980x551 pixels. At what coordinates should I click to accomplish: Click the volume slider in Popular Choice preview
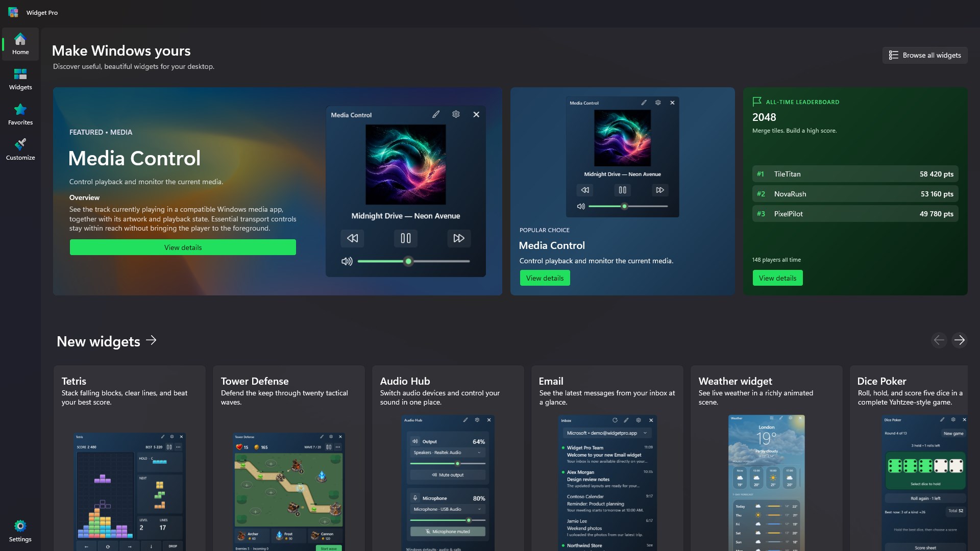[628, 206]
